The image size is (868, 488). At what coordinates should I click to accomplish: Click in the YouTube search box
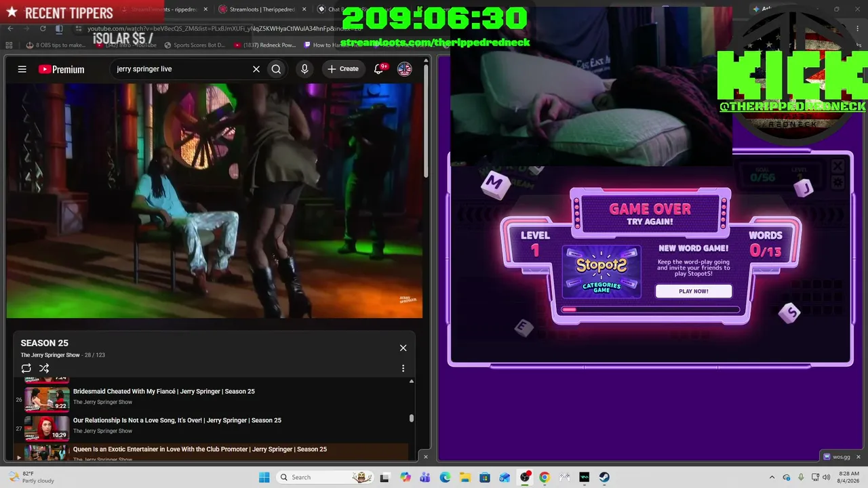point(180,69)
